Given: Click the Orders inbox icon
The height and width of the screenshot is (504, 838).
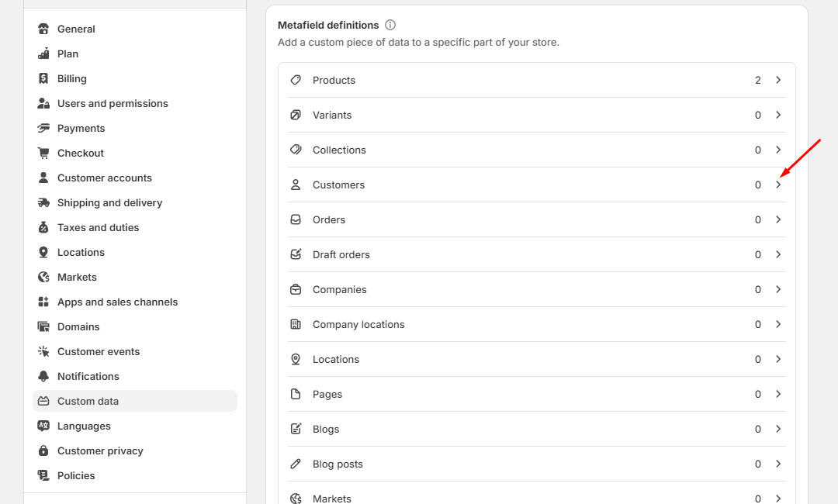Looking at the screenshot, I should [x=296, y=219].
